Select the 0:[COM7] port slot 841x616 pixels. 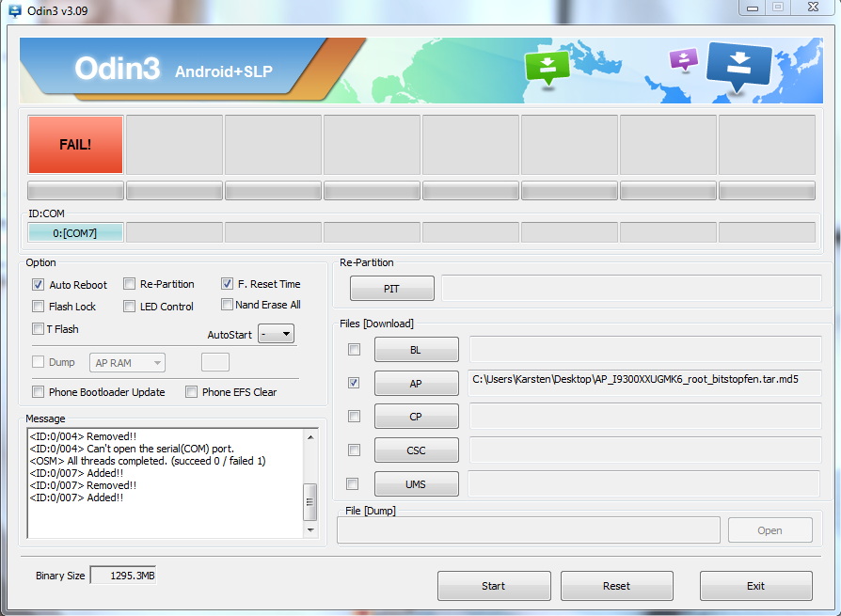75,233
